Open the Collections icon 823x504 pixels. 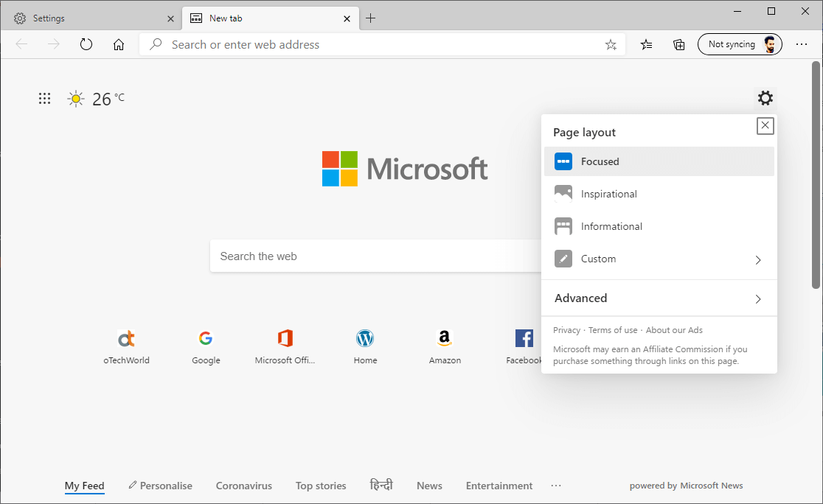click(x=679, y=44)
